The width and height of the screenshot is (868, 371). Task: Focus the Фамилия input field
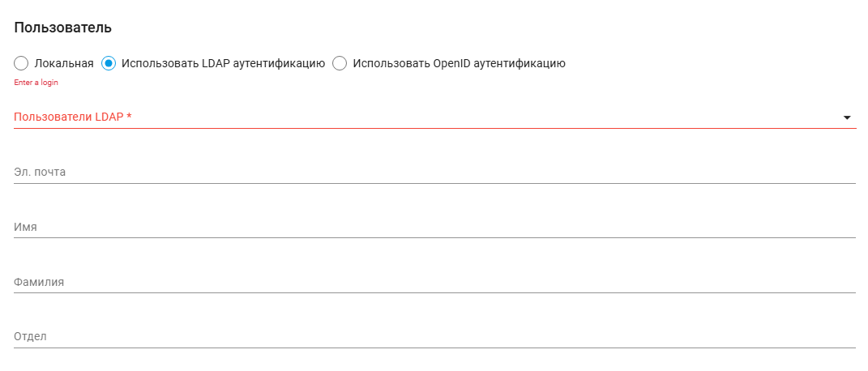434,282
